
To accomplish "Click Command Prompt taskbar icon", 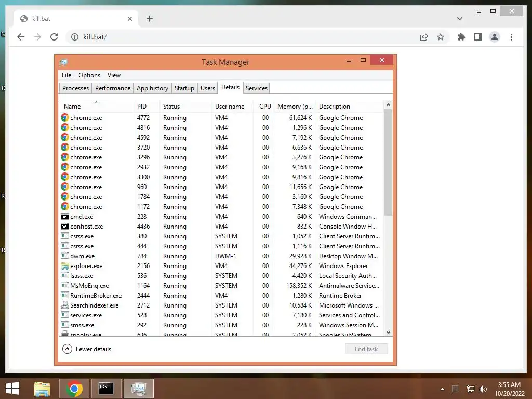I will [x=105, y=389].
